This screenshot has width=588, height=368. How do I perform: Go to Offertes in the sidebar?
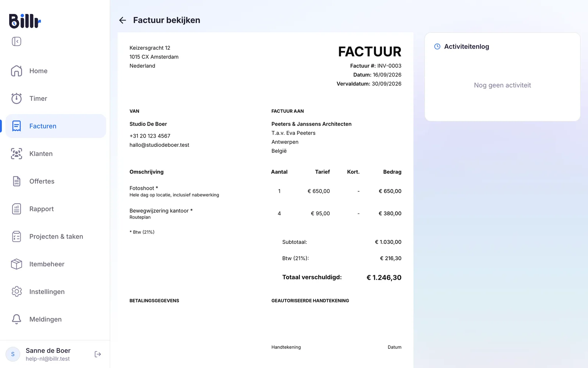(x=56, y=181)
